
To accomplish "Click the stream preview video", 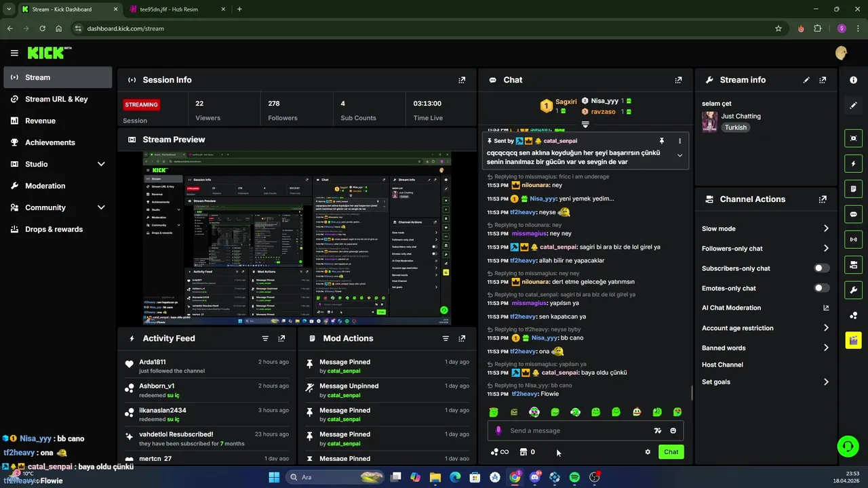I will tap(297, 239).
